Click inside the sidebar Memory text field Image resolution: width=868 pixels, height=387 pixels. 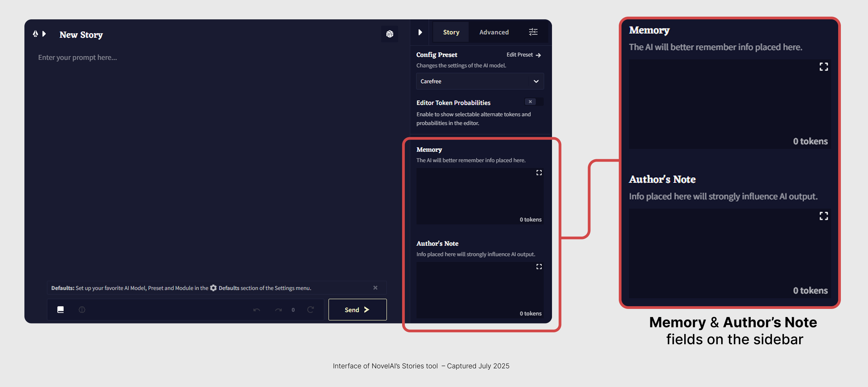(480, 196)
